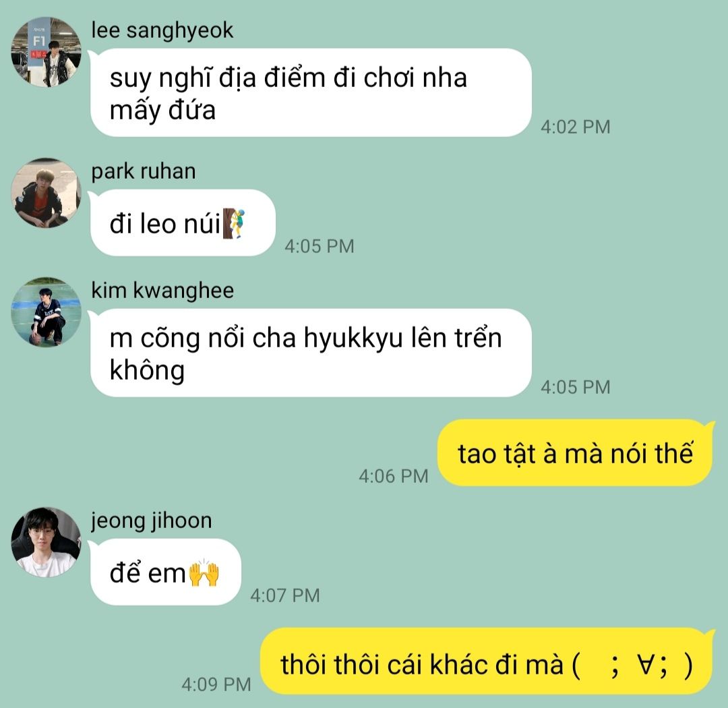View kim kwanghee's profile avatar
Screen dimensions: 728x708
(46, 312)
